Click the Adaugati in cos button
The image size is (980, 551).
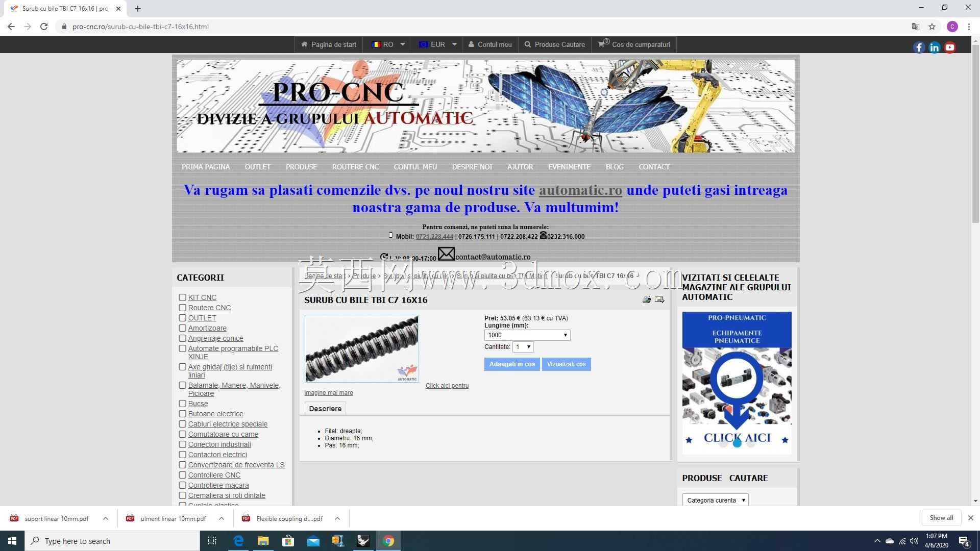click(x=512, y=364)
